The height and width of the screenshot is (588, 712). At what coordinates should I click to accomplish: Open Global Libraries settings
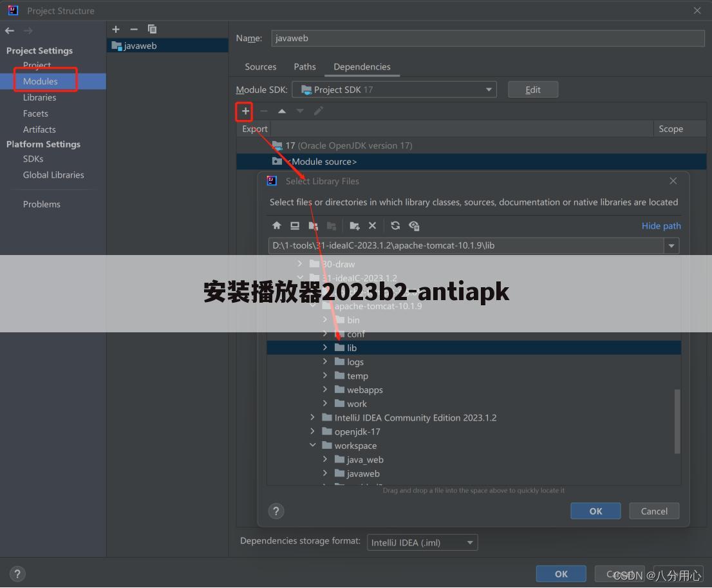pos(53,175)
